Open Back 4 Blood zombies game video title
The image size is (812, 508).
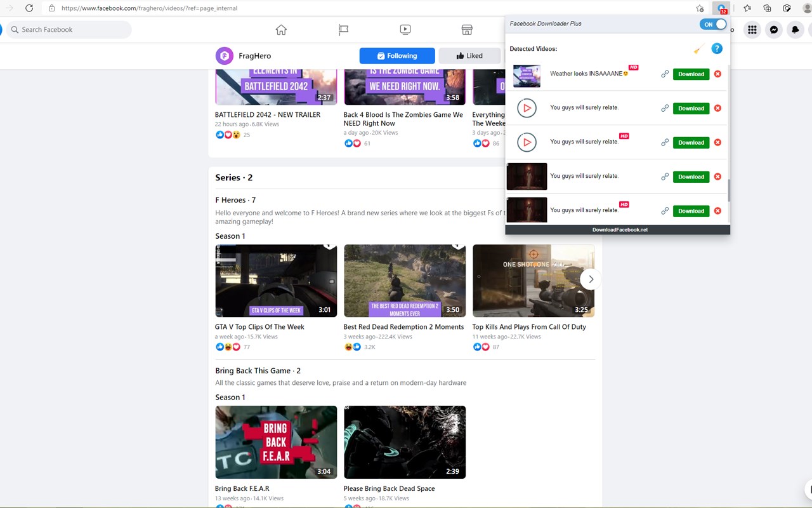coord(403,119)
